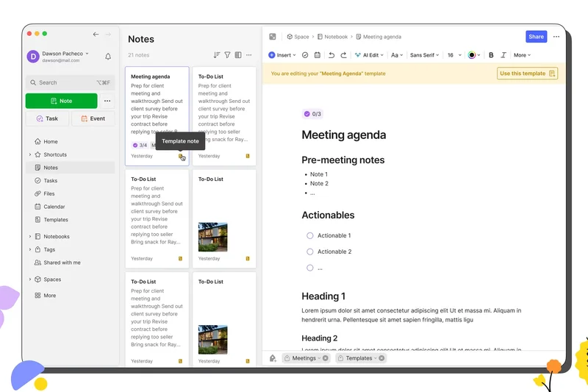Expand the Notebooks chevron
This screenshot has width=588, height=392.
[30, 237]
